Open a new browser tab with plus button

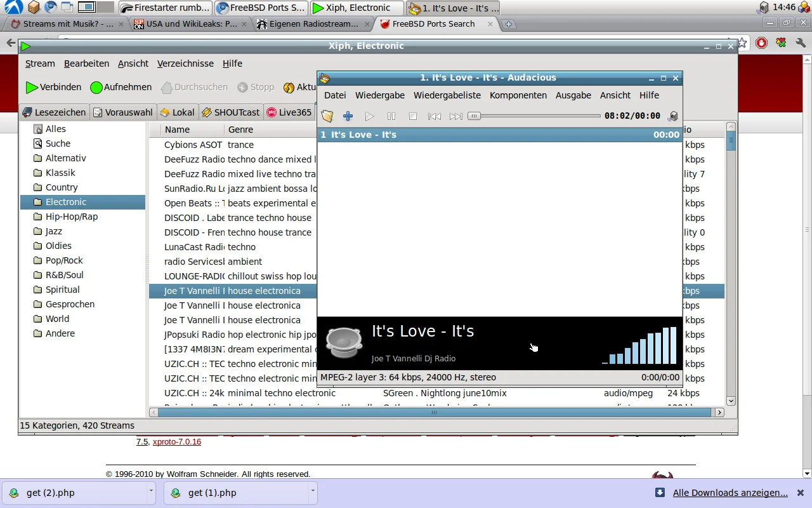coord(508,24)
